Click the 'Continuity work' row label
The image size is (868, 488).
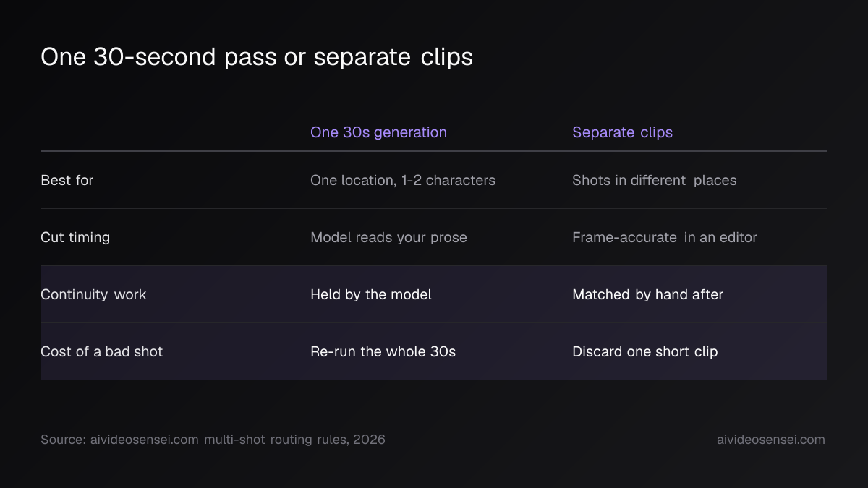pos(93,294)
